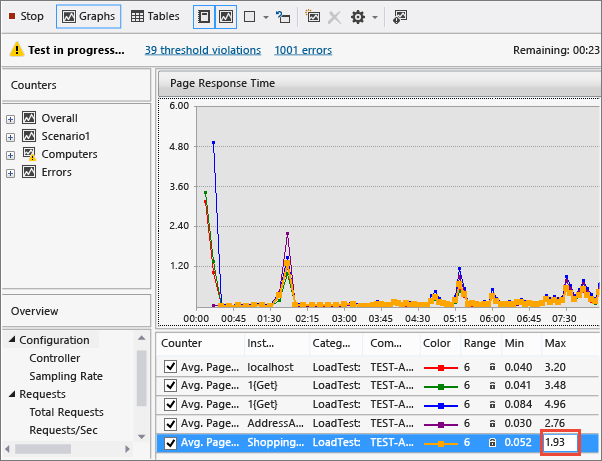This screenshot has width=602, height=461.
Task: Uncheck the localhost counter row checkbox
Action: (170, 367)
